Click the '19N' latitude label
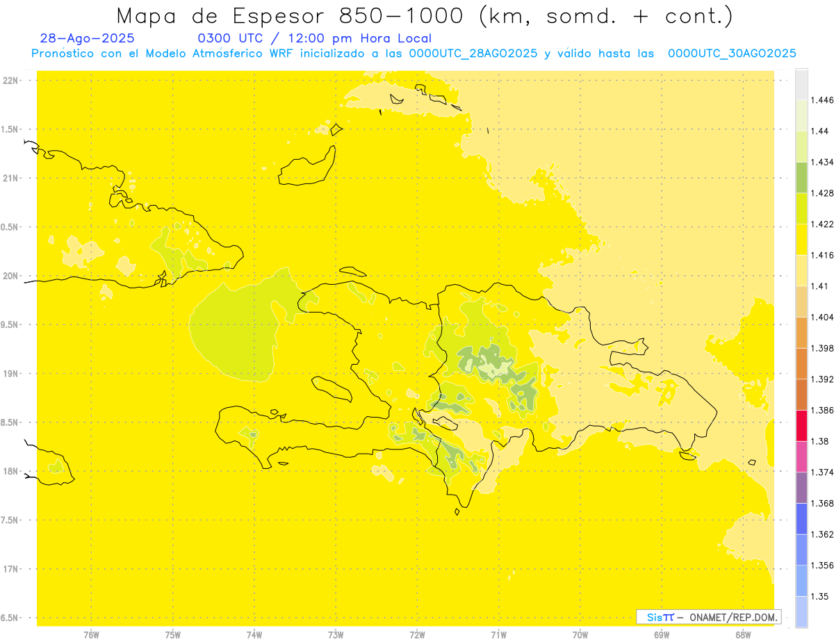Image resolution: width=834 pixels, height=644 pixels. coord(11,374)
